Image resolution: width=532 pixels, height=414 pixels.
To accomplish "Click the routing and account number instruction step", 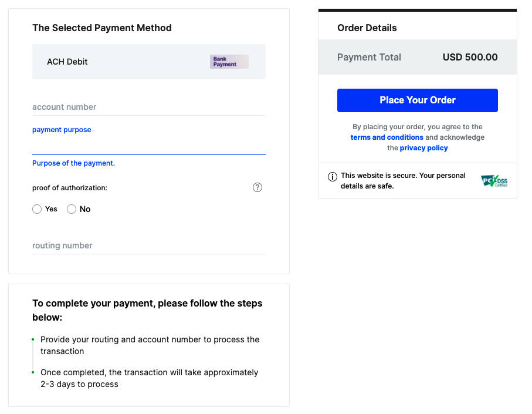I will pos(150,345).
